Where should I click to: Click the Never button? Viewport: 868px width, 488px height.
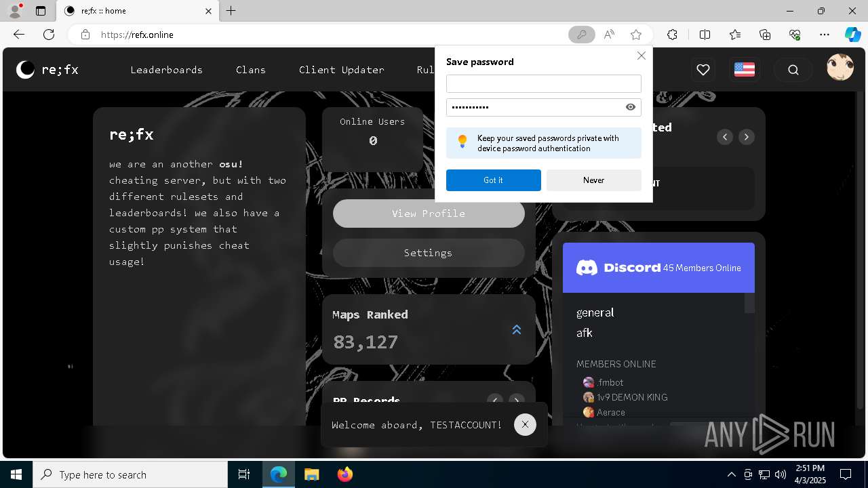tap(593, 180)
